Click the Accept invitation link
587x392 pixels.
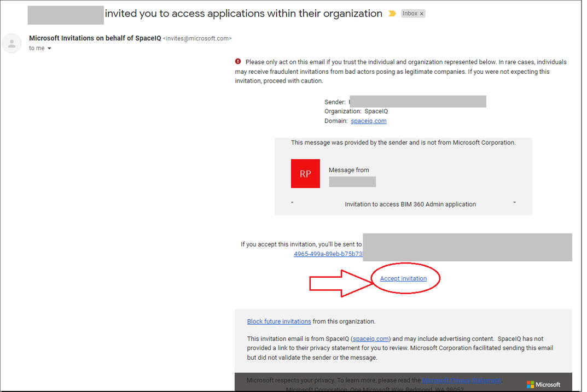(403, 279)
